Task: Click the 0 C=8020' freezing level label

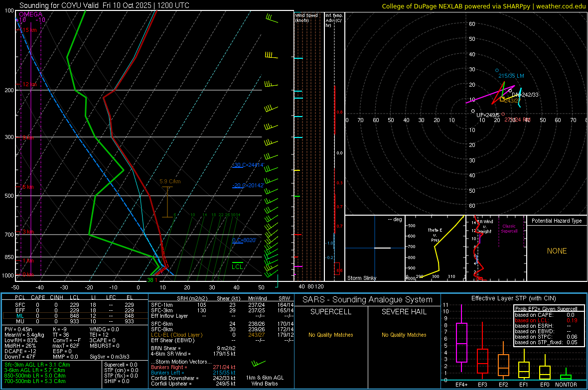Action: [x=244, y=240]
